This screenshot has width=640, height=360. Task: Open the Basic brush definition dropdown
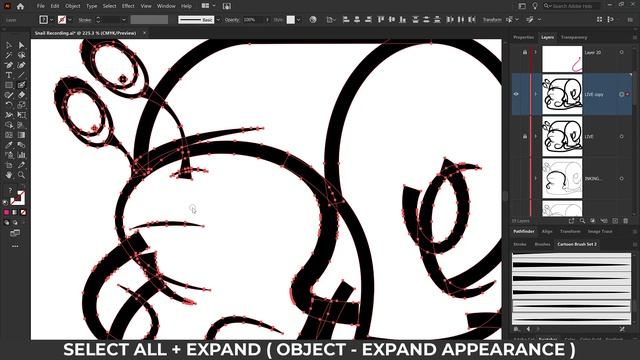click(x=218, y=20)
